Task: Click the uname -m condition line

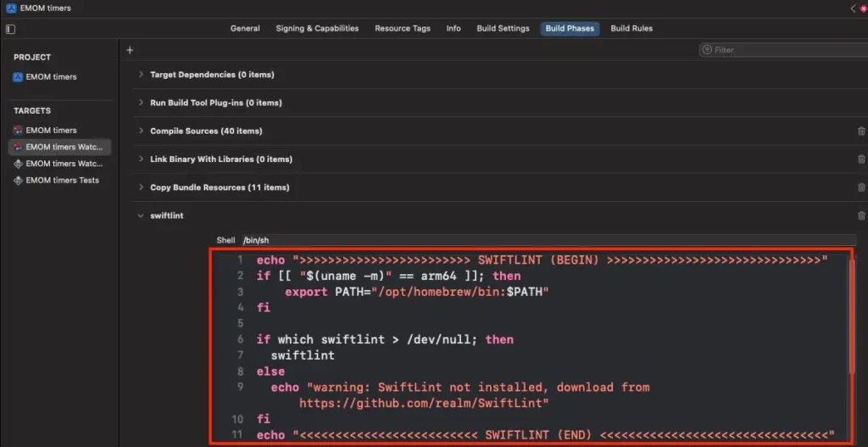Action: [388, 276]
